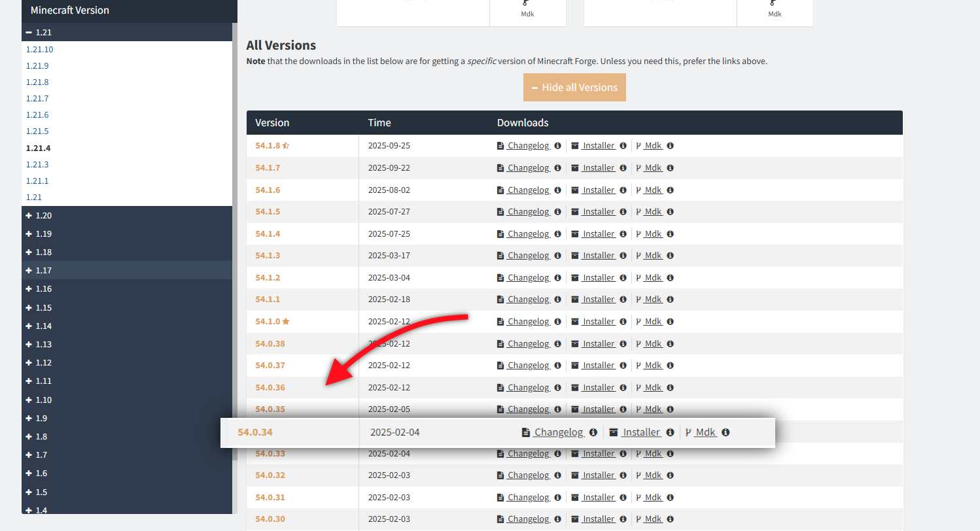This screenshot has height=531, width=980.
Task: Select Minecraft version 1.21.10
Action: click(x=40, y=50)
